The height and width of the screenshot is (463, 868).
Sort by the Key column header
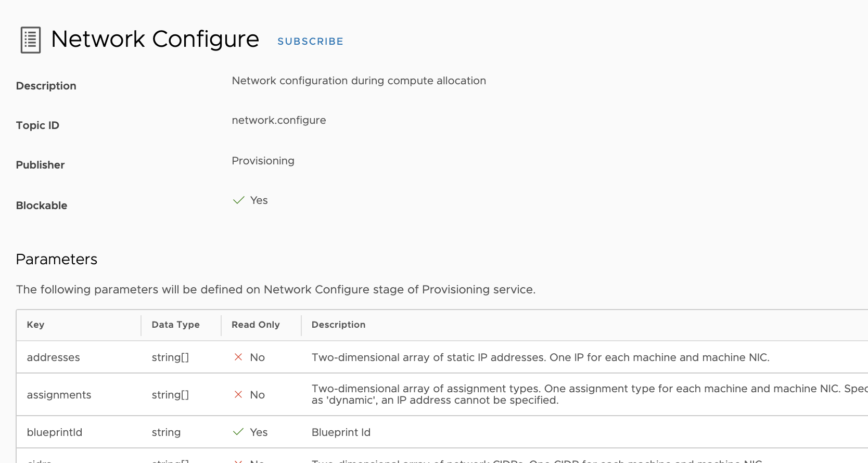click(35, 325)
